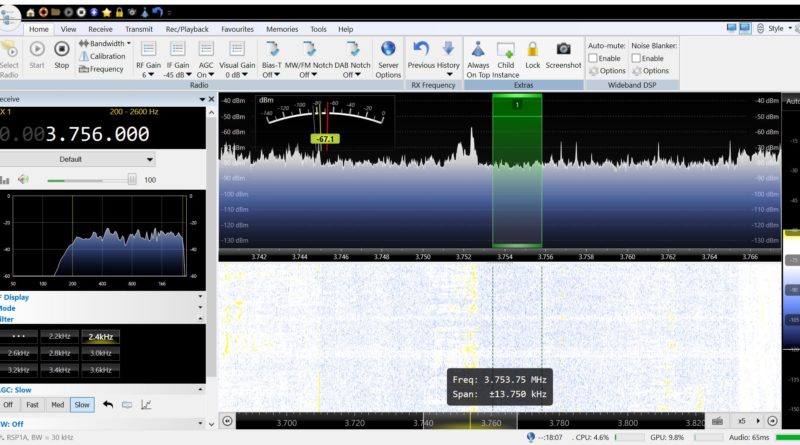Adjust the volume slider handle
Image resolution: width=800 pixels, height=445 pixels.
pyautogui.click(x=132, y=179)
